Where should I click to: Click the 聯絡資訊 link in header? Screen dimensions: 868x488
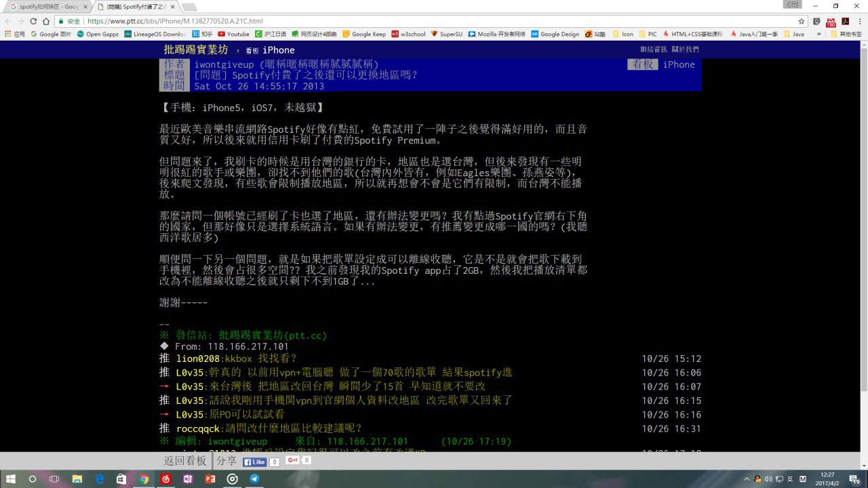click(x=654, y=49)
